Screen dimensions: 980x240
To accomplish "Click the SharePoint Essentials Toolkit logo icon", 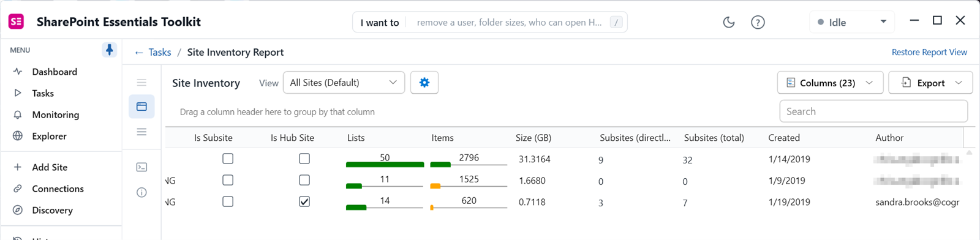I will (16, 21).
